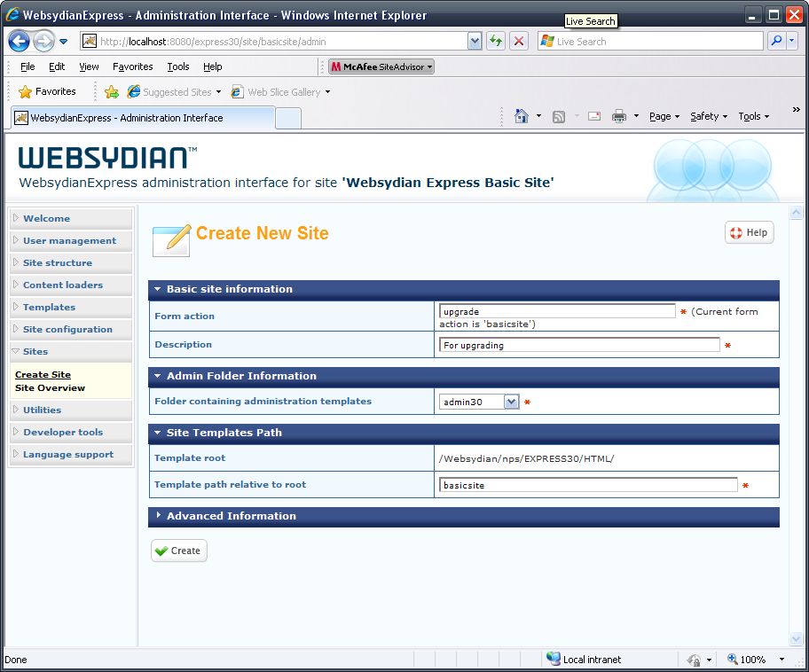This screenshot has width=809, height=672.
Task: Click the Help button with lifebuoy icon
Action: (x=750, y=232)
